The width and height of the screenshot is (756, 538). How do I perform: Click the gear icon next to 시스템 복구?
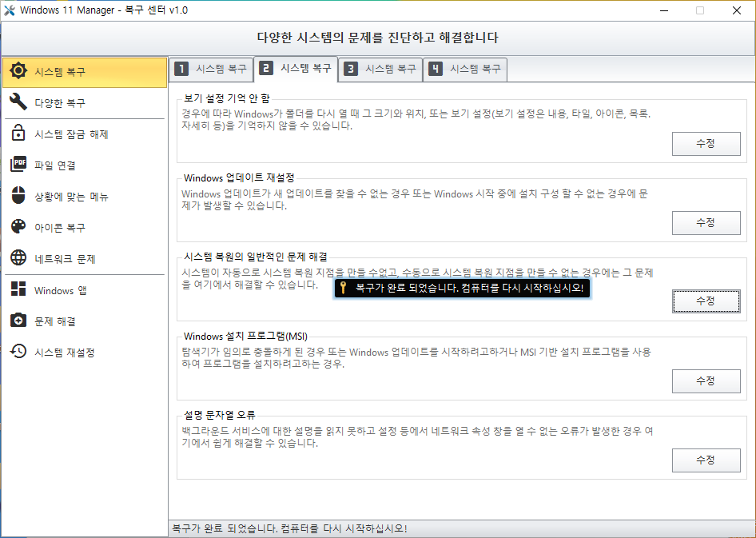point(18,71)
